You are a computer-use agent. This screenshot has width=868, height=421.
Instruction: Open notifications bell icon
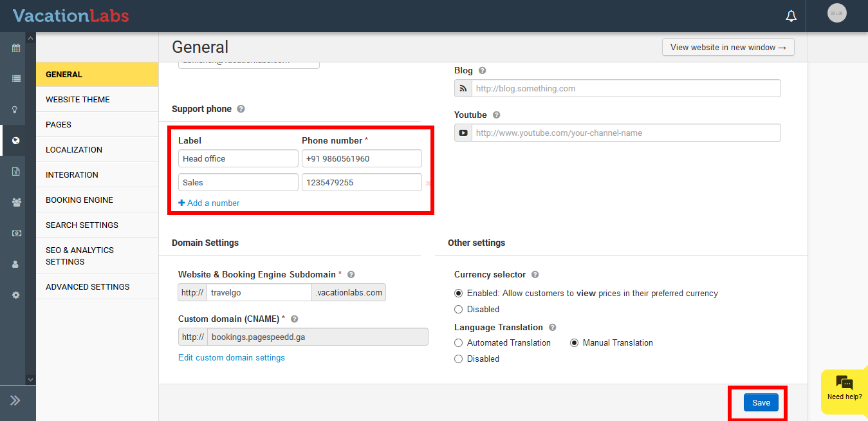tap(791, 16)
